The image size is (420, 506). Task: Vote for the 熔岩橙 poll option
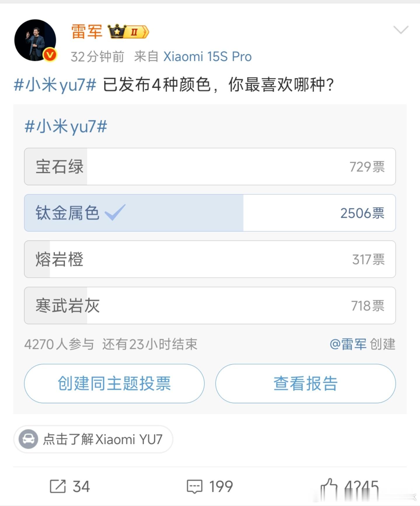click(x=209, y=259)
